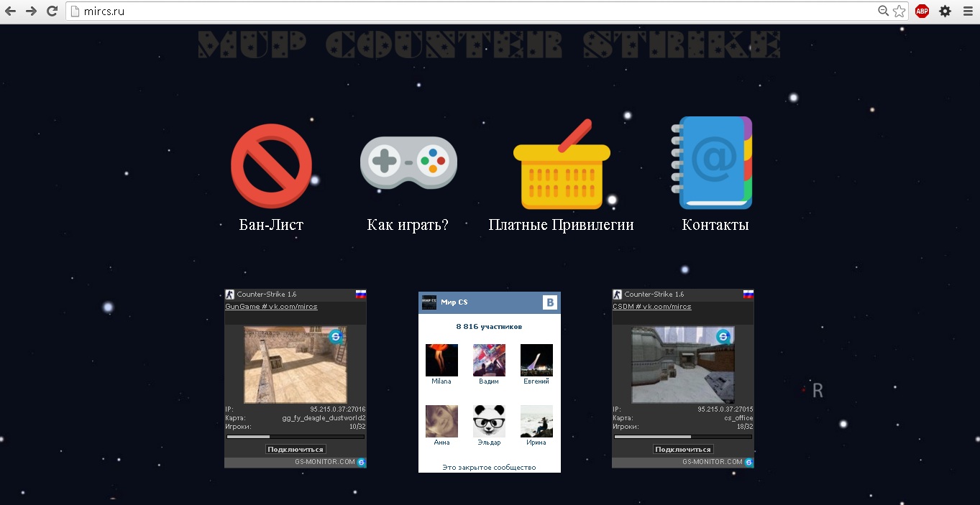Click the browser forward arrow
This screenshot has height=505, width=980.
pos(31,11)
